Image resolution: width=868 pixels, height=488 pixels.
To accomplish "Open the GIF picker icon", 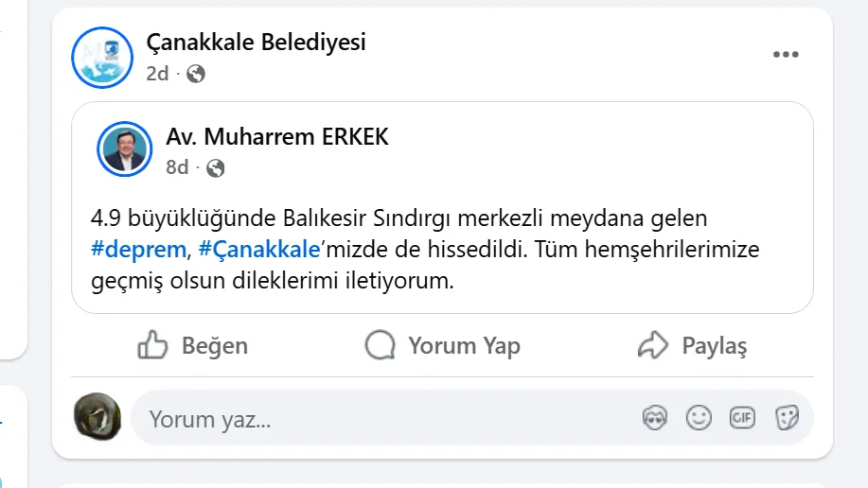I will (x=742, y=418).
